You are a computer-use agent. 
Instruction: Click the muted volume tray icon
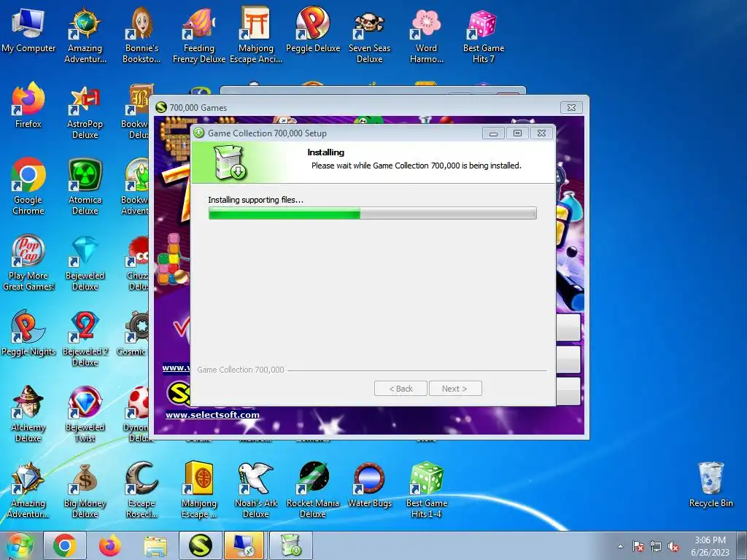pyautogui.click(x=673, y=546)
